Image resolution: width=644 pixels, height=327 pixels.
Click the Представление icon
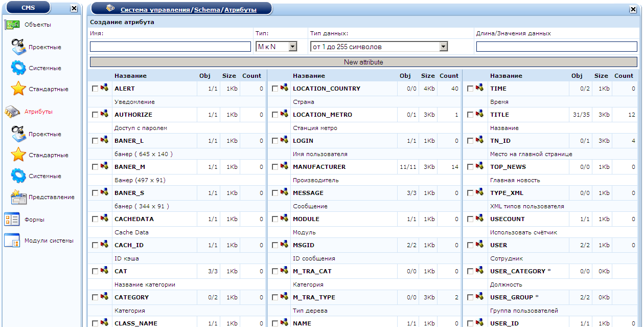tap(18, 197)
